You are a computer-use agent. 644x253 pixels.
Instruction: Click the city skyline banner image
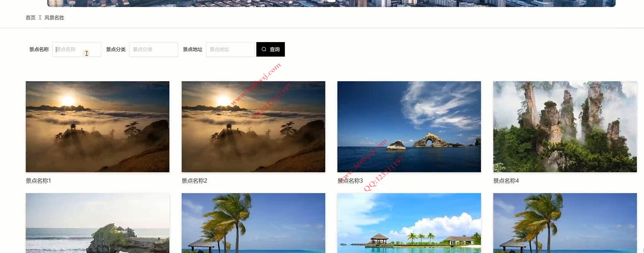pyautogui.click(x=331, y=3)
